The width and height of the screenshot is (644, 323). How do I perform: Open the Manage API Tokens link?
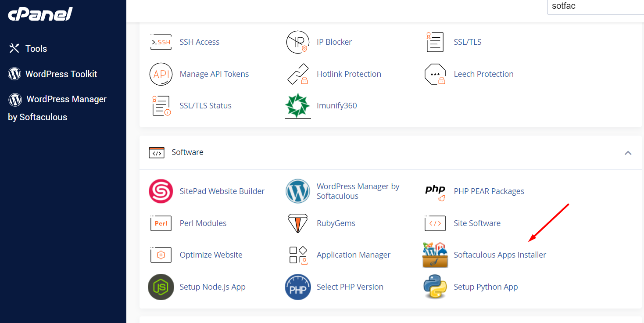coord(214,74)
